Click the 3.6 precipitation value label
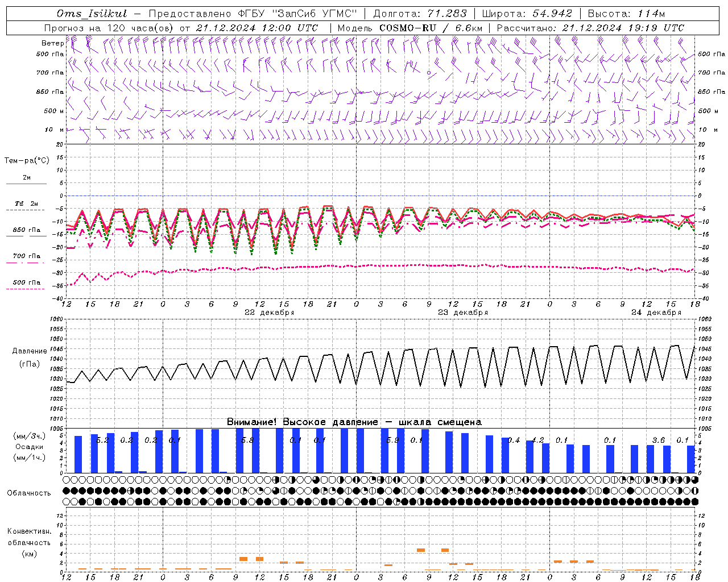728x582 pixels. (658, 440)
